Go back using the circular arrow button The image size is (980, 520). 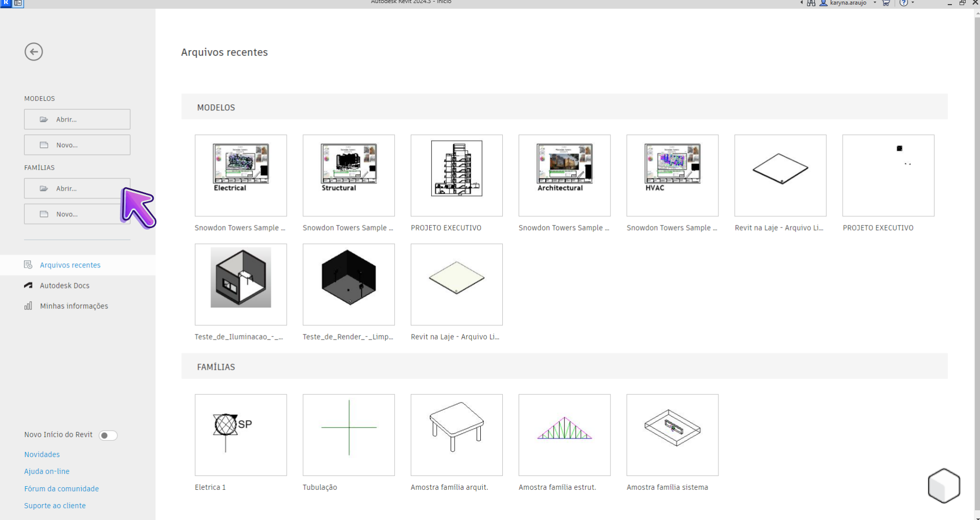34,52
